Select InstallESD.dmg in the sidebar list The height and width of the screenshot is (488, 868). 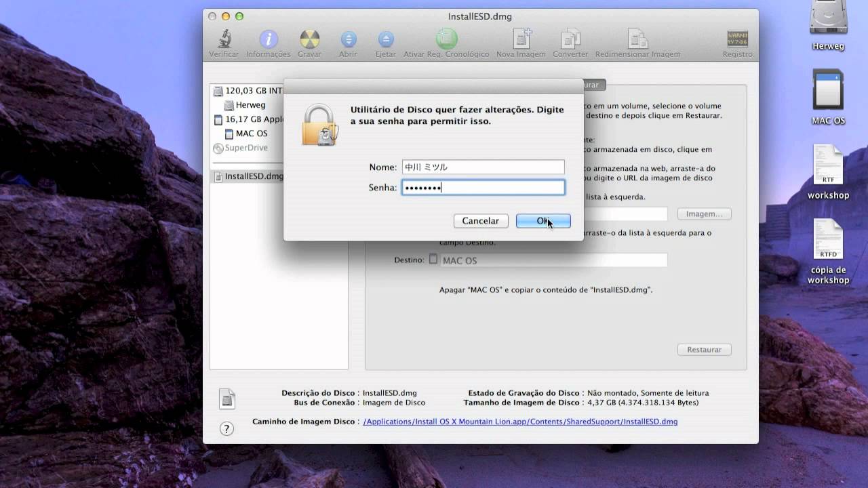248,176
